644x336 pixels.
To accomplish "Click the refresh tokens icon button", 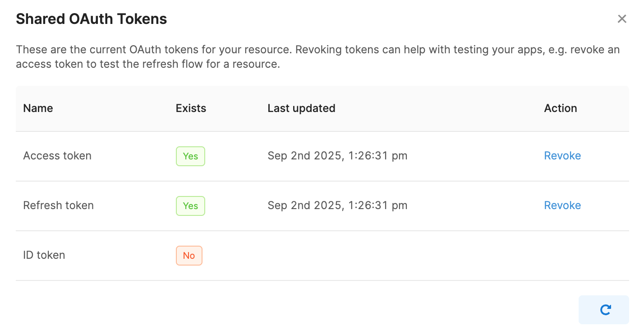I will click(x=603, y=310).
